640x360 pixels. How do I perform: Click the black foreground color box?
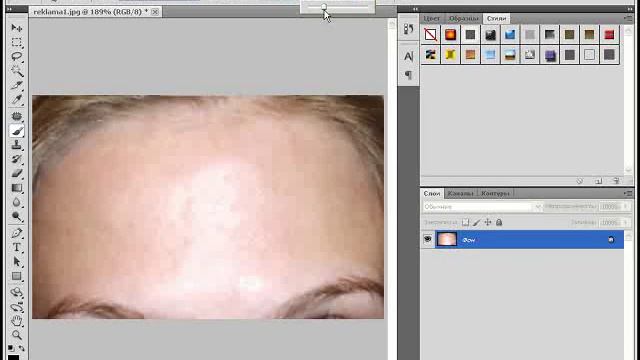point(13,357)
